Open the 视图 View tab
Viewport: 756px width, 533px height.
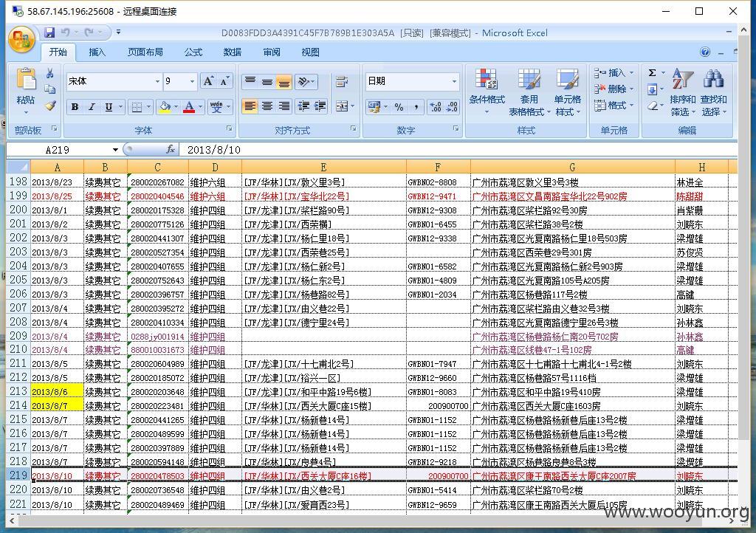pyautogui.click(x=311, y=52)
